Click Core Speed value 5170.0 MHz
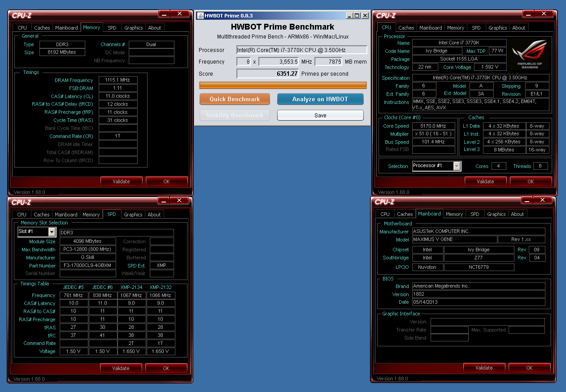 pyautogui.click(x=433, y=126)
